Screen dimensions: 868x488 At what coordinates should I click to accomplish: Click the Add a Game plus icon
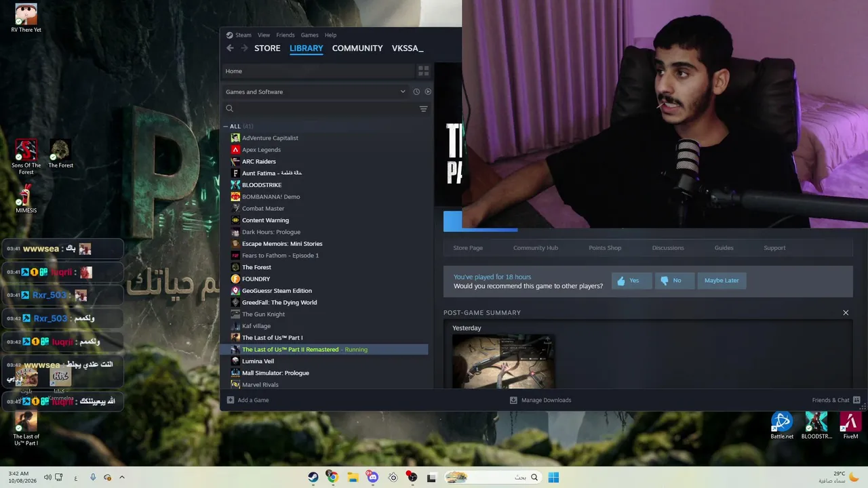[231, 400]
